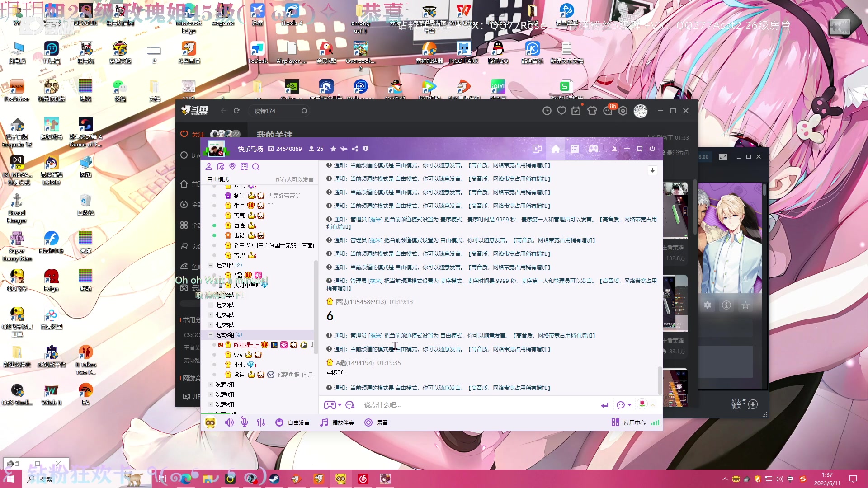Click the location pin icon in sidebar
Viewport: 868px width, 488px height.
point(232,166)
